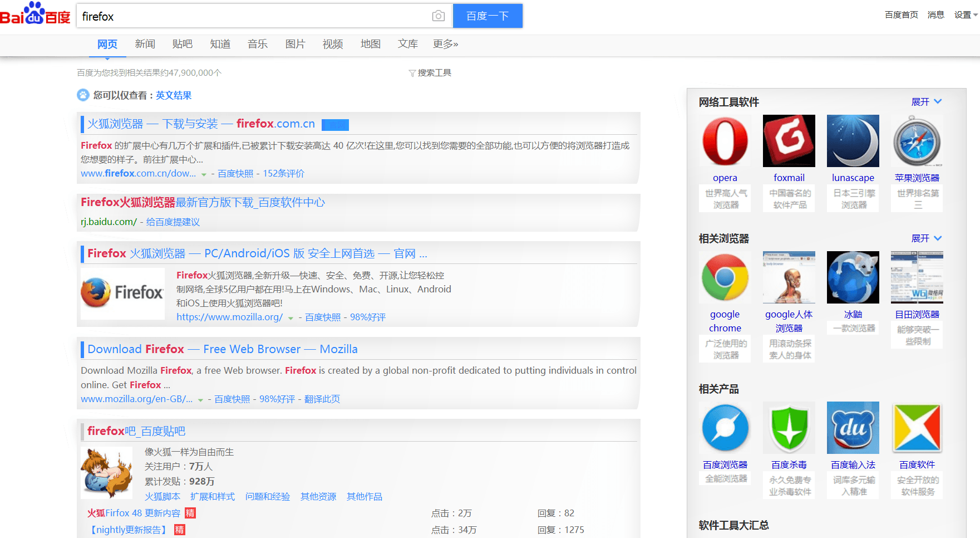Select the 百度输入法 du icon

click(853, 428)
